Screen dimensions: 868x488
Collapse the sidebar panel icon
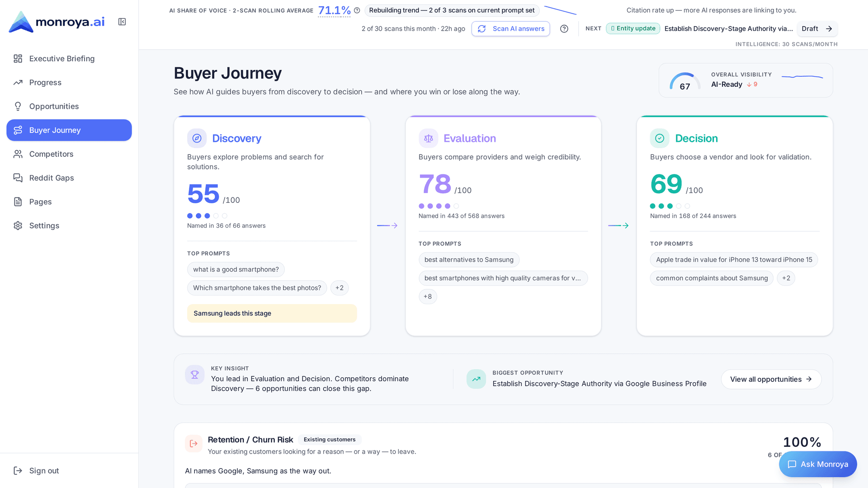click(122, 22)
